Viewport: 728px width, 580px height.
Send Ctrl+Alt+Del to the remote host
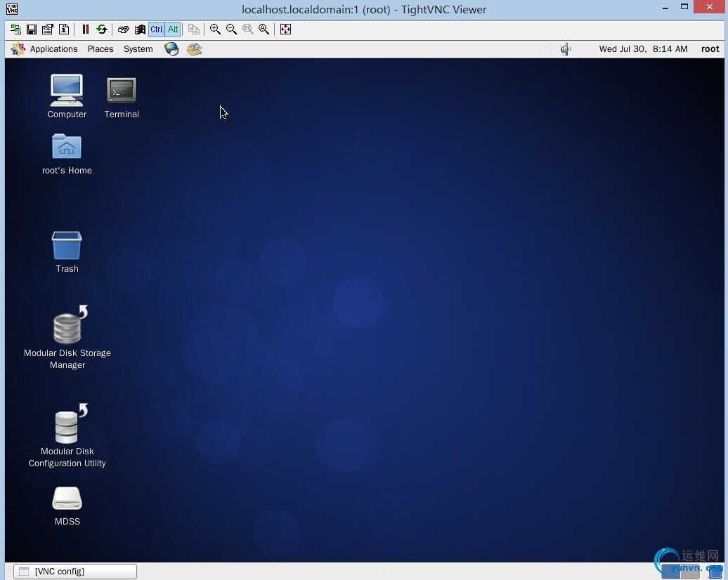click(x=123, y=29)
